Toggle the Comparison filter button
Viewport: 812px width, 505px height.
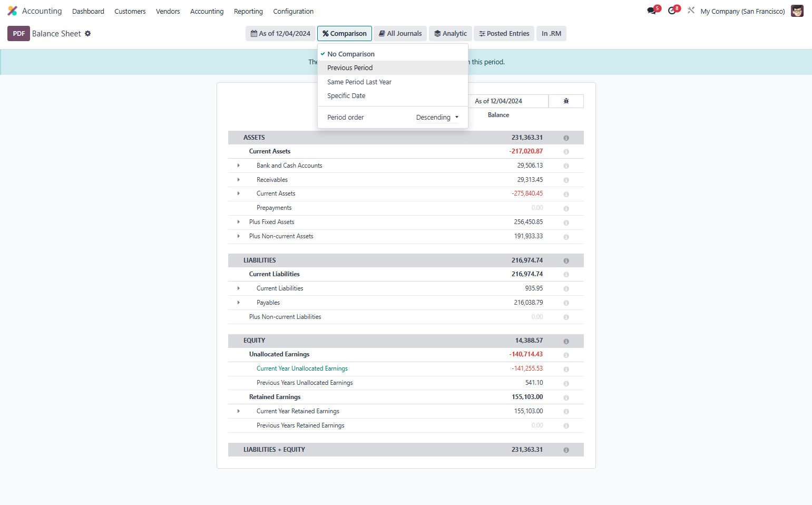tap(345, 33)
